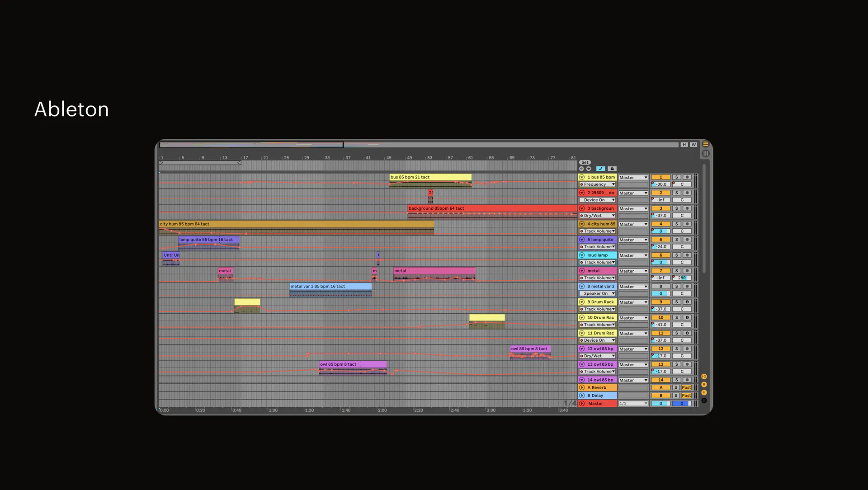The image size is (868, 490).
Task: Toggle the detail view column icon
Action: (x=705, y=154)
